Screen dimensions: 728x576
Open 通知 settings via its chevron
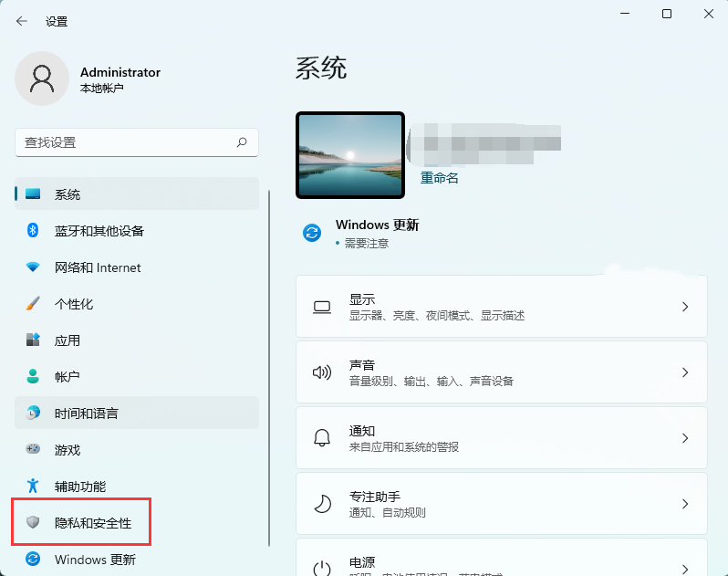(x=685, y=438)
